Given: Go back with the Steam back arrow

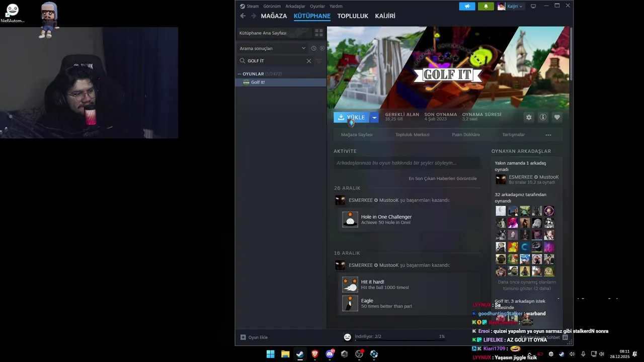Looking at the screenshot, I should [243, 16].
